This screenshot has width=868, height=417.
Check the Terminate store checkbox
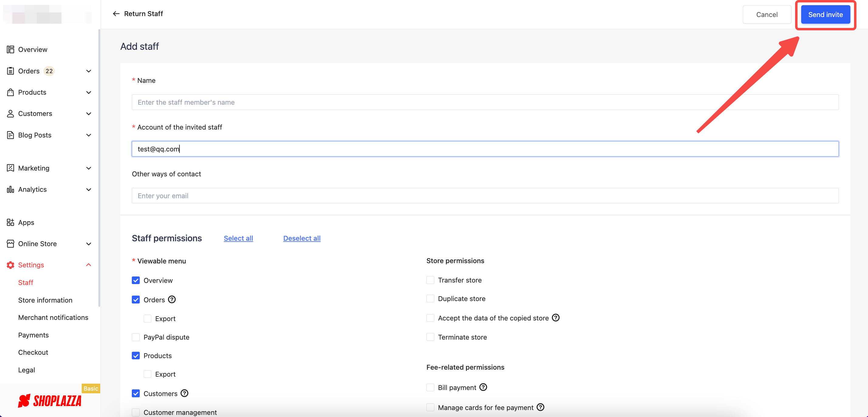point(430,337)
